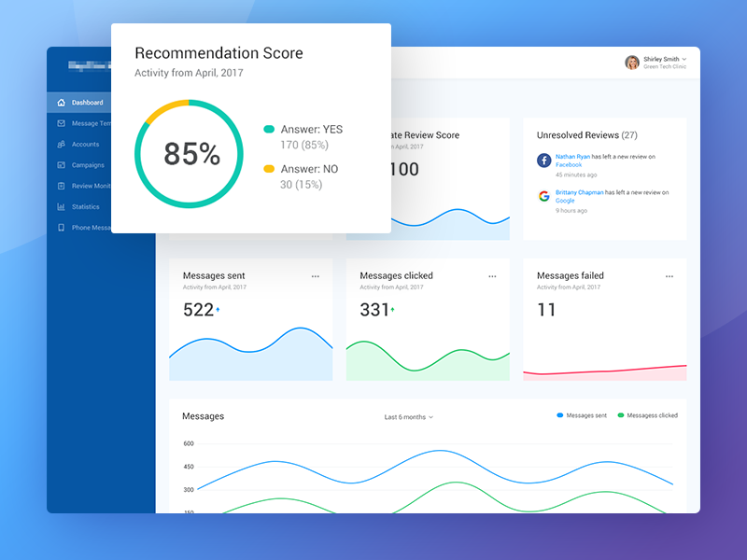
Task: Go to Statistics in the sidebar
Action: point(85,207)
